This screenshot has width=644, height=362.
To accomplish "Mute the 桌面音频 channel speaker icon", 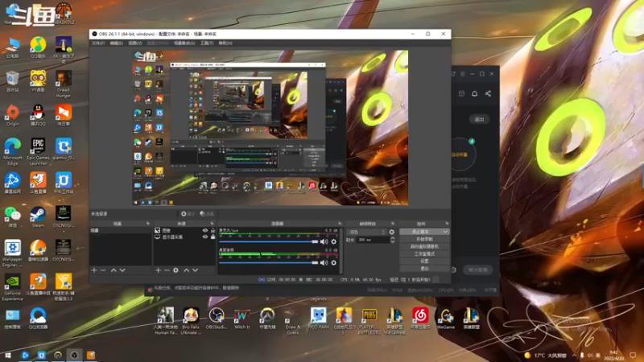I will 324,263.
